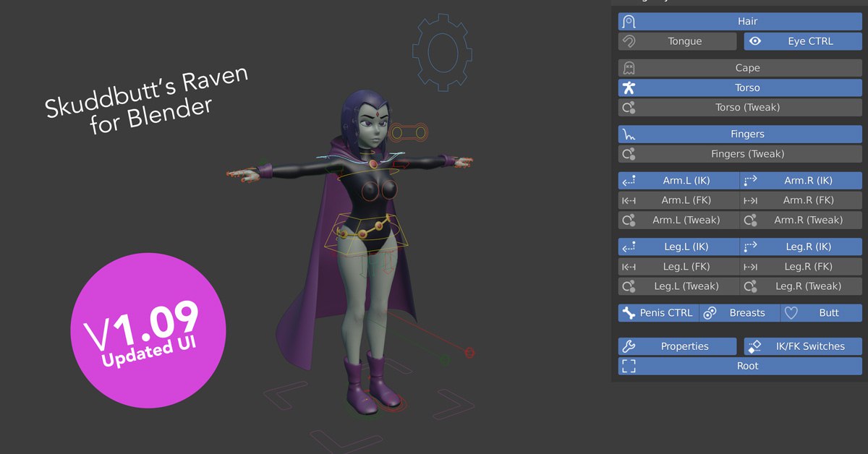868x454 pixels.
Task: Toggle the Arm.L (IK) layer
Action: tap(679, 180)
